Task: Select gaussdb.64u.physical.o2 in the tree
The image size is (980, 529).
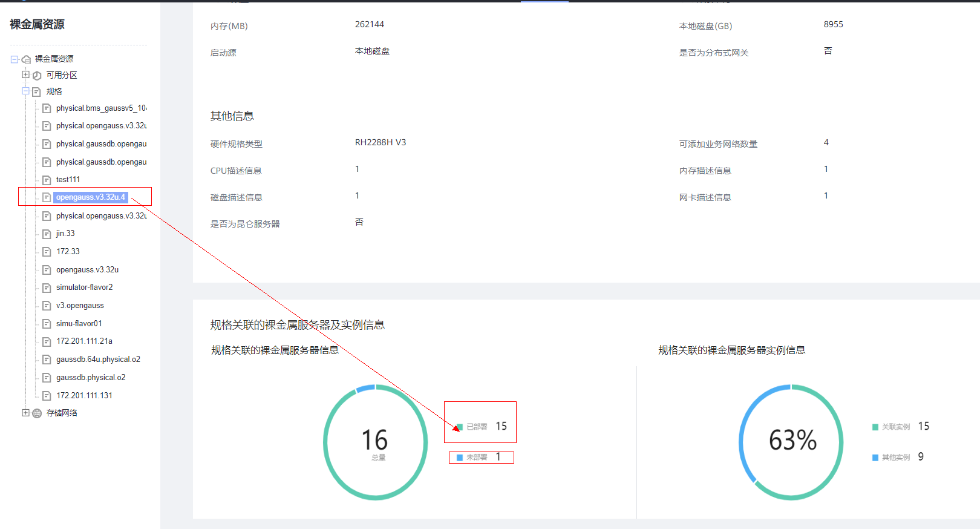Action: tap(99, 360)
